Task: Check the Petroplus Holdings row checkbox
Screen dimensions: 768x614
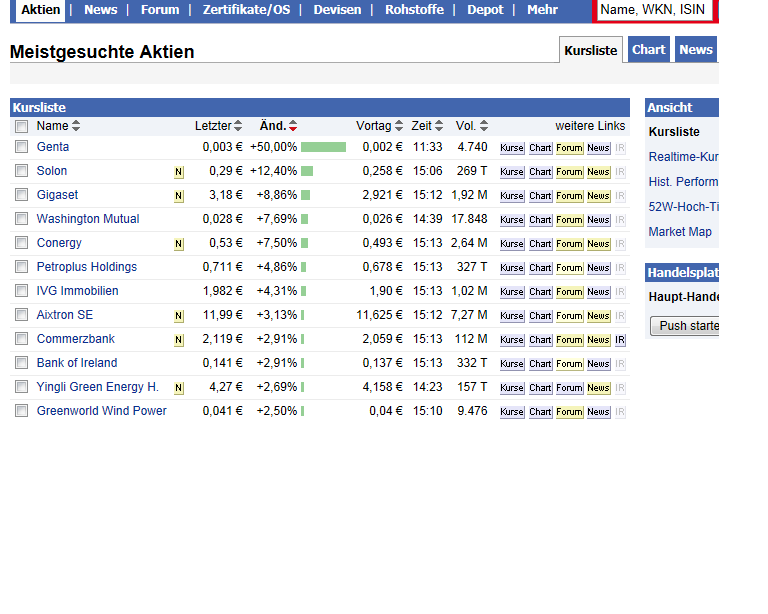Action: [x=22, y=267]
